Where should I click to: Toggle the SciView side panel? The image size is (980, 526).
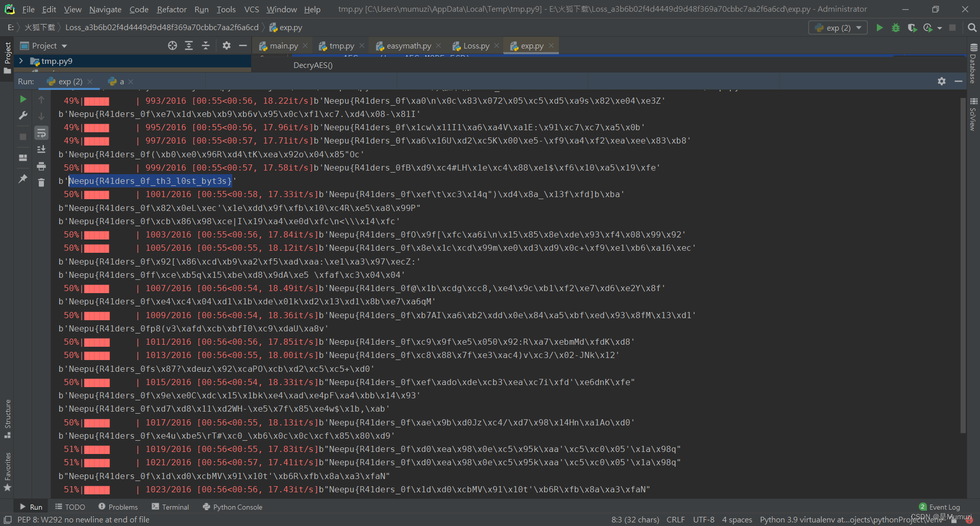[x=973, y=114]
